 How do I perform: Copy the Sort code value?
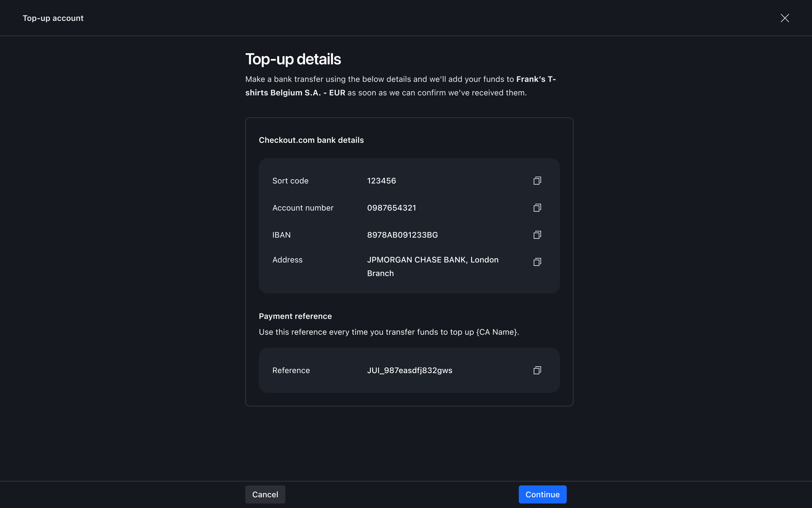tap(537, 181)
